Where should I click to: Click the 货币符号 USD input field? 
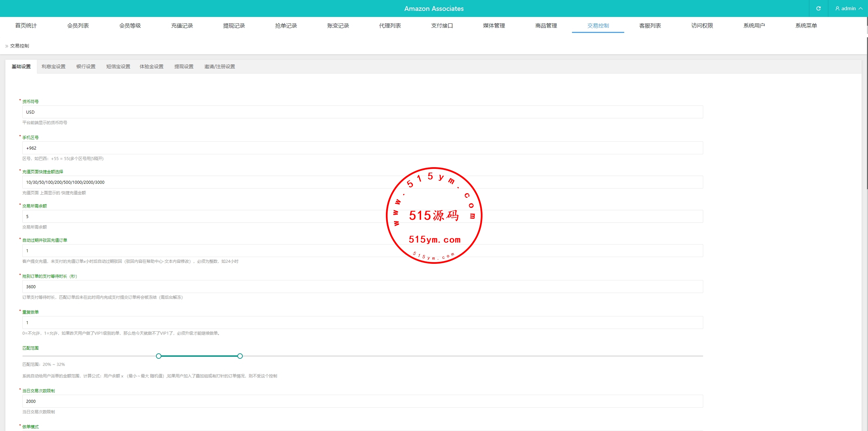pyautogui.click(x=362, y=112)
